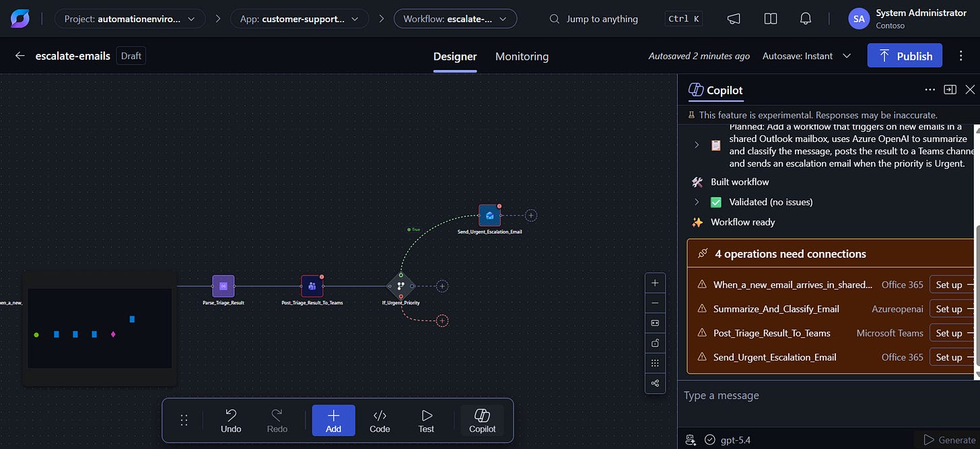The width and height of the screenshot is (980, 449).
Task: Fit the workflow to view
Action: 655,323
